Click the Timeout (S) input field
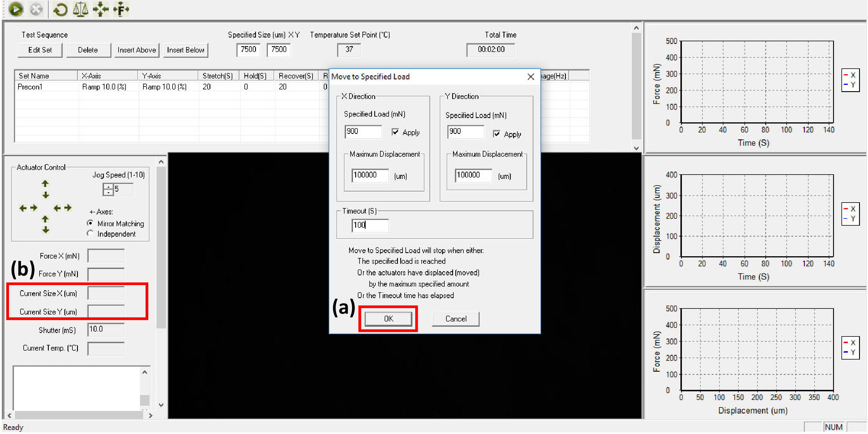This screenshot has width=868, height=434. point(370,225)
